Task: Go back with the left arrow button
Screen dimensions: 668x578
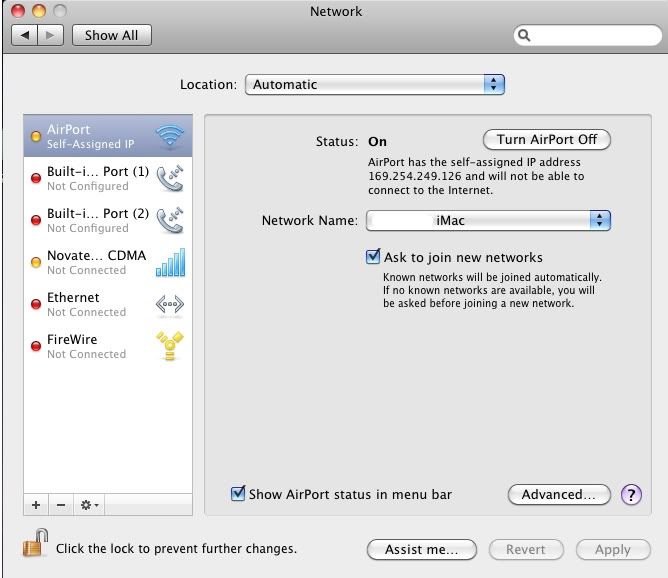Action: (25, 35)
